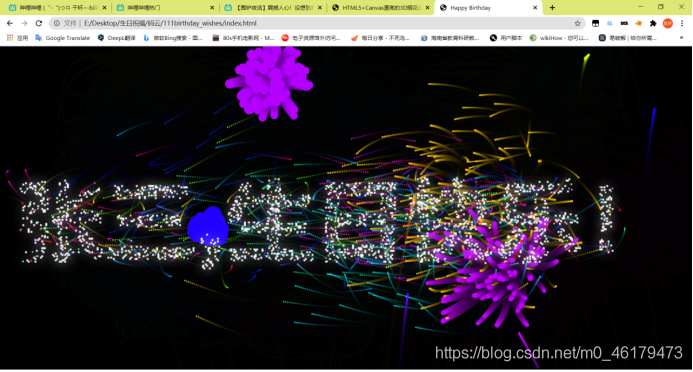Screen dimensions: 693x372
Task: Open the DeepL bookmark
Action: point(117,38)
